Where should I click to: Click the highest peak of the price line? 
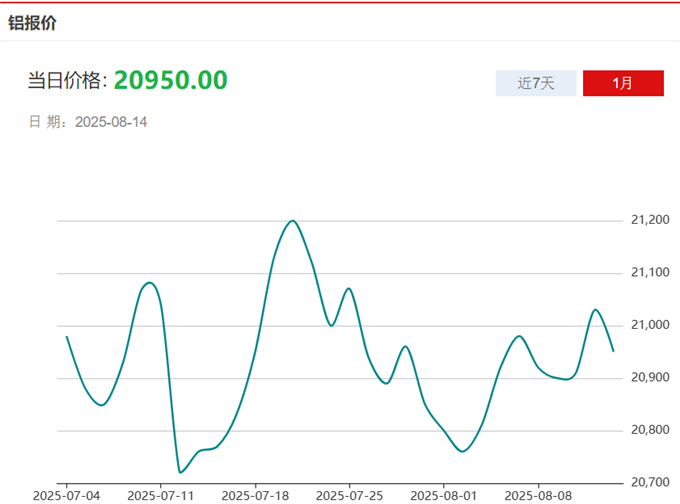[292, 221]
